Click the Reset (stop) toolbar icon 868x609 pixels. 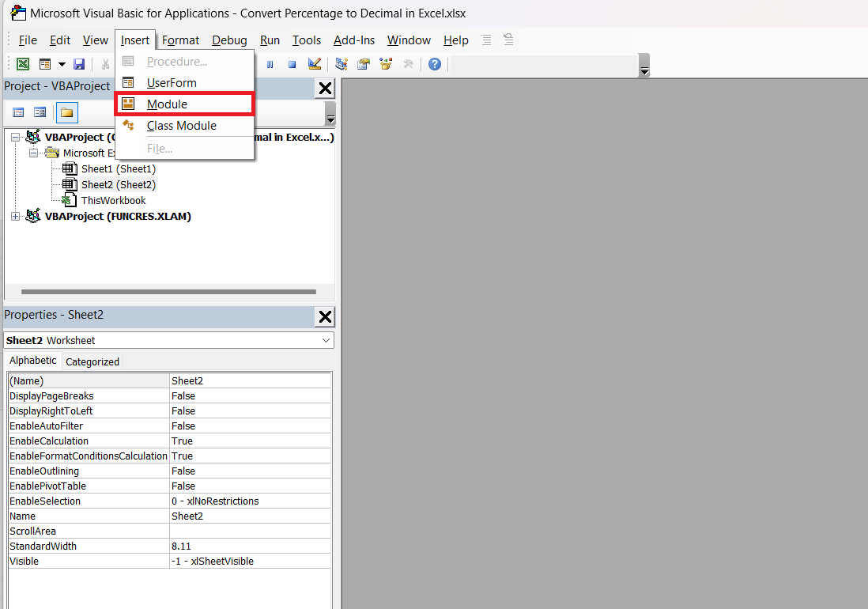[x=292, y=64]
